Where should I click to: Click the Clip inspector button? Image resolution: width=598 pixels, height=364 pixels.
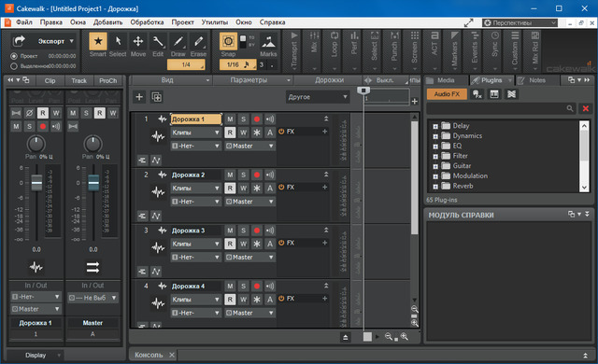50,80
